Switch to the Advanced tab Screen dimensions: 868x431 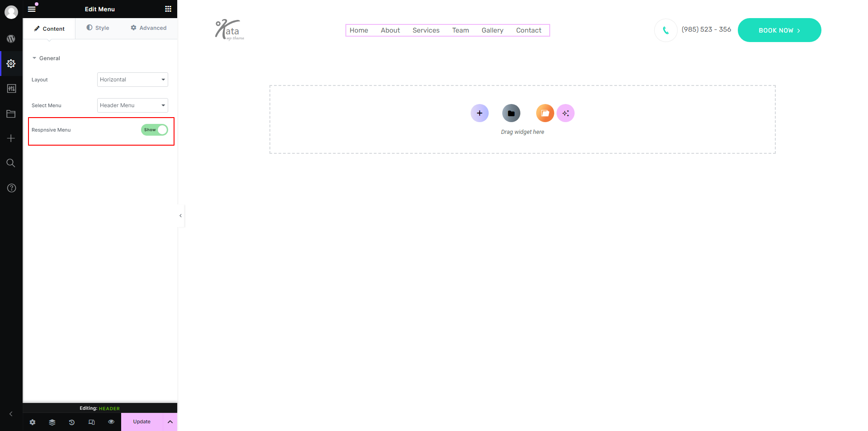(149, 28)
